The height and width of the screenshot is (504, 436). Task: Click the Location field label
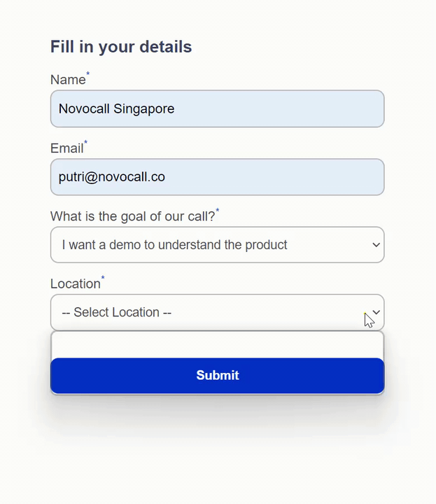pyautogui.click(x=76, y=283)
